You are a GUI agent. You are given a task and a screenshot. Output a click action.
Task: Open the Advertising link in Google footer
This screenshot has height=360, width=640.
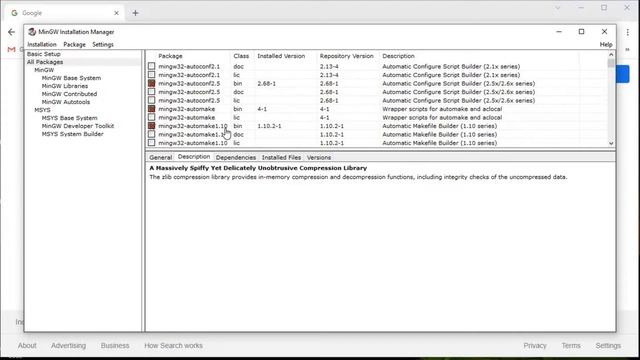coord(68,345)
